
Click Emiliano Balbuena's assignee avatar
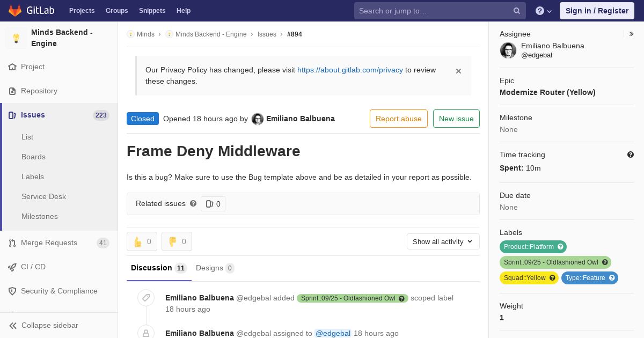(508, 50)
